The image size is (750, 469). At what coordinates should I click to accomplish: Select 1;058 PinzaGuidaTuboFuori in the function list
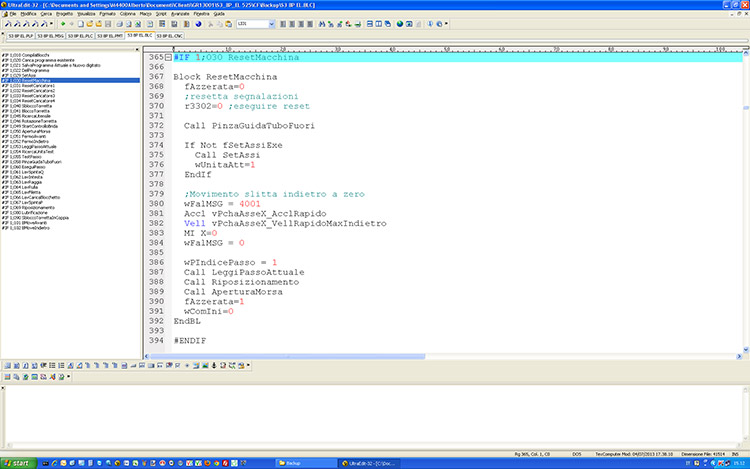pos(32,162)
